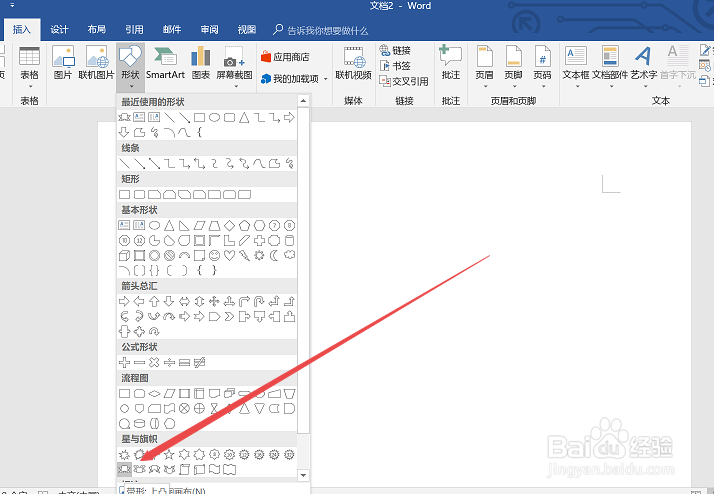Click the 联机视频 online video icon
714x494 pixels.
(x=353, y=63)
